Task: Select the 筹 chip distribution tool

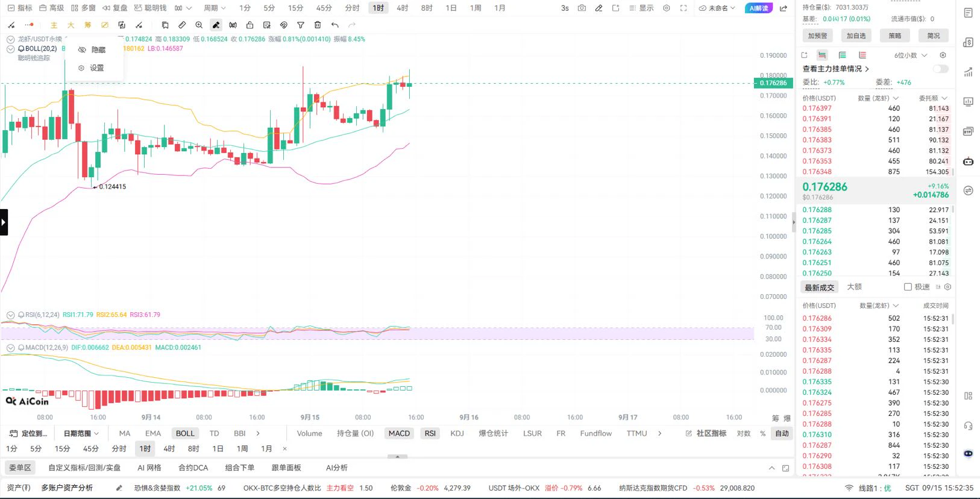Action: coord(88,25)
